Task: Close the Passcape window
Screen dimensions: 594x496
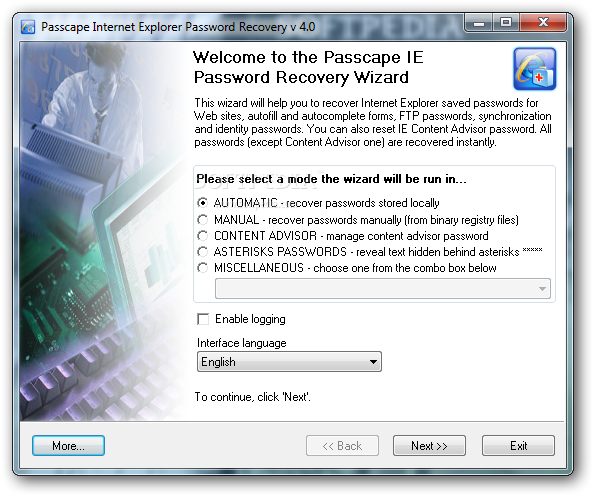Action: (543, 23)
